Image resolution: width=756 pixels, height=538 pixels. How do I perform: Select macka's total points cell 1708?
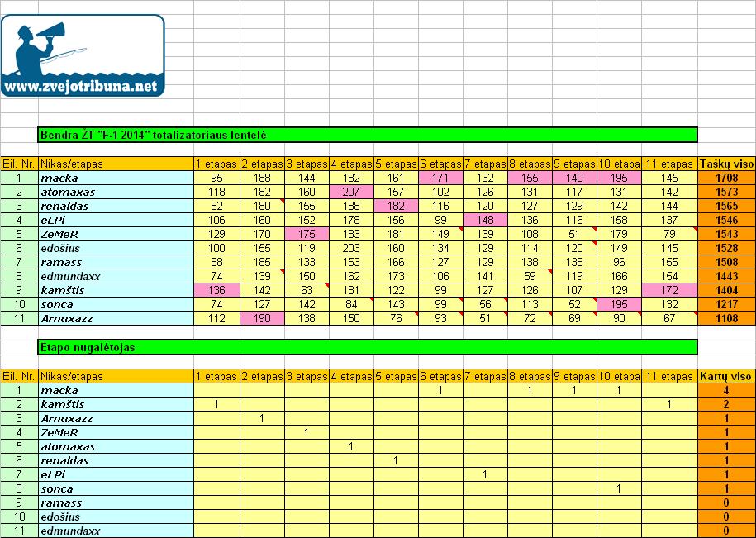click(x=726, y=178)
